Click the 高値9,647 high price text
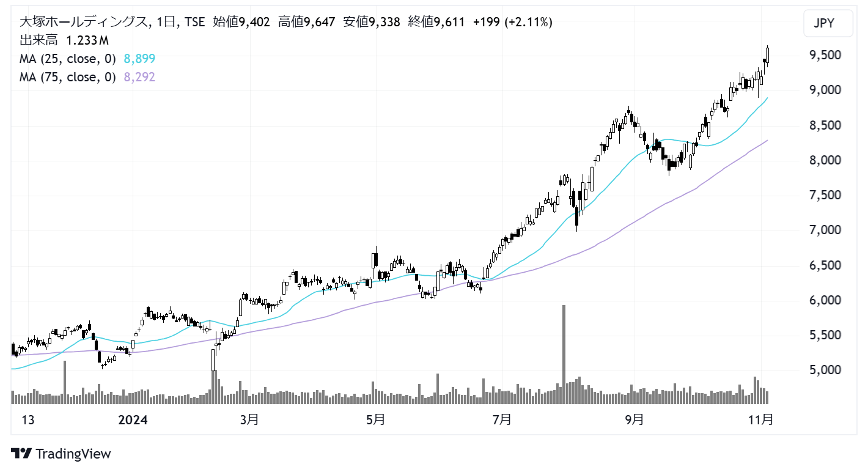This screenshot has width=868, height=472. point(306,23)
